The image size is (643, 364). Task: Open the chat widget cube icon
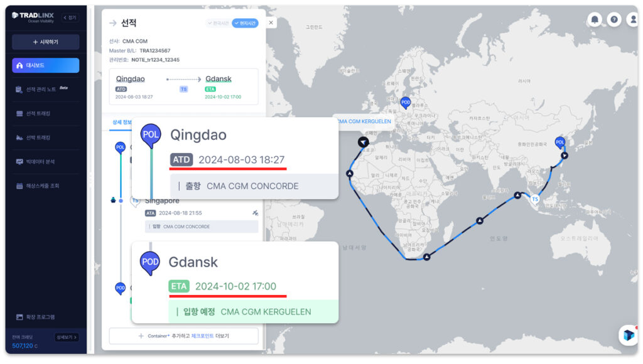[628, 335]
